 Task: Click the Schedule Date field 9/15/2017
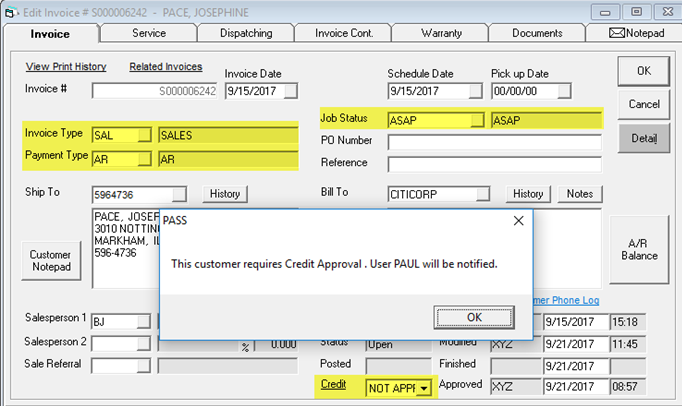pyautogui.click(x=429, y=91)
